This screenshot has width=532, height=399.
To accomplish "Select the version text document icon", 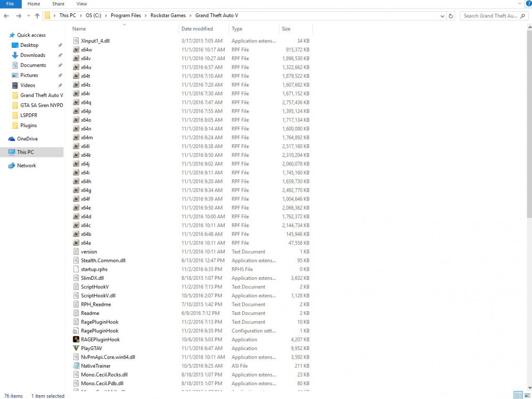I will (76, 252).
